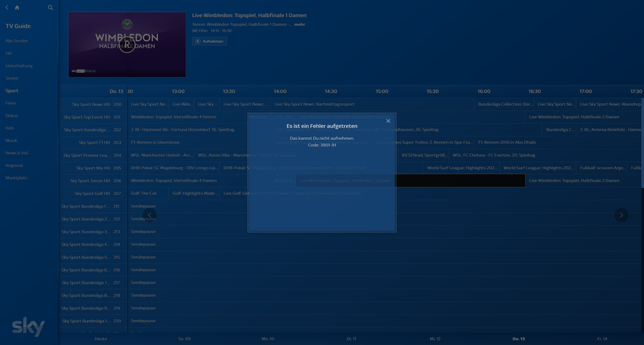Viewport: 644px width, 345px height.
Task: Select 'Regional' category
Action: [x=14, y=166]
